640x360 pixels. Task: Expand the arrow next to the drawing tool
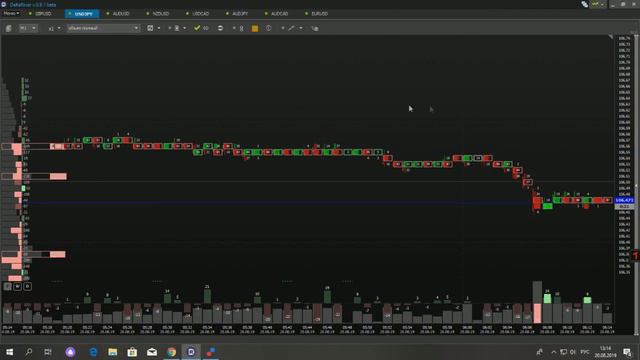[x=301, y=28]
